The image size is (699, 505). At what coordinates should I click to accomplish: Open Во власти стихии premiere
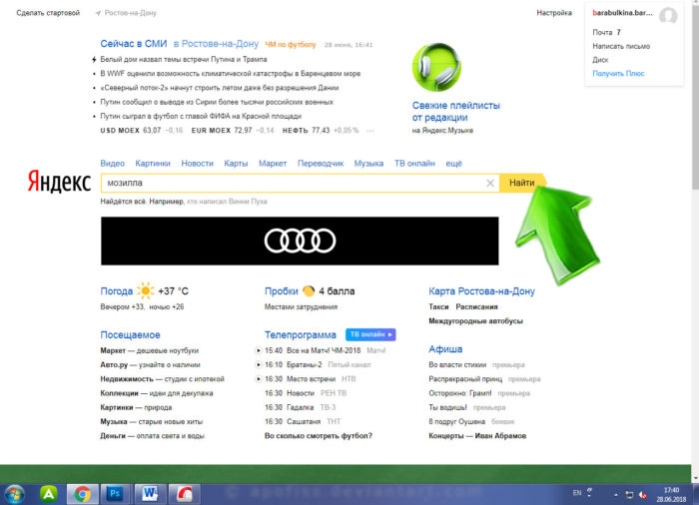457,365
